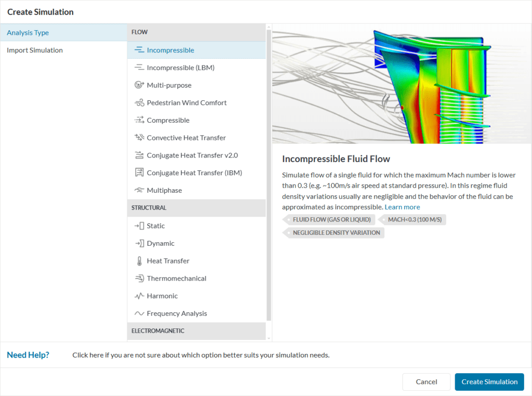The image size is (532, 396).
Task: Select the Heat Transfer thermometer icon
Action: point(139,260)
